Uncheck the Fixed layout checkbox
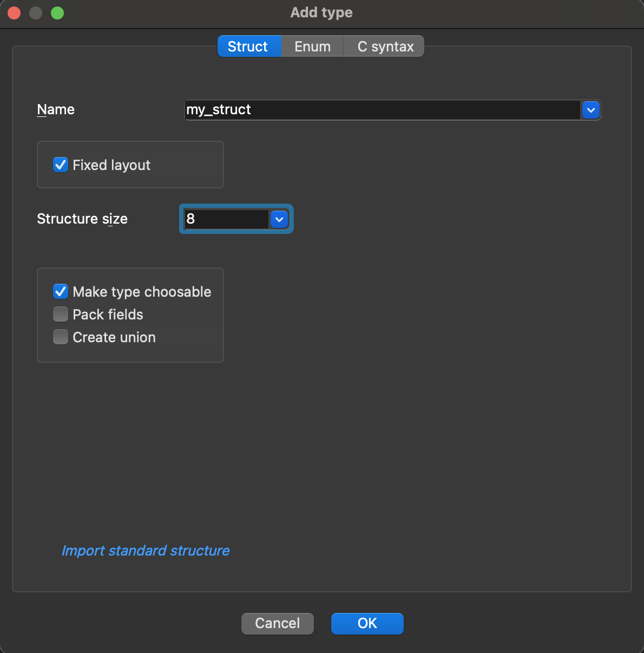 coord(60,165)
